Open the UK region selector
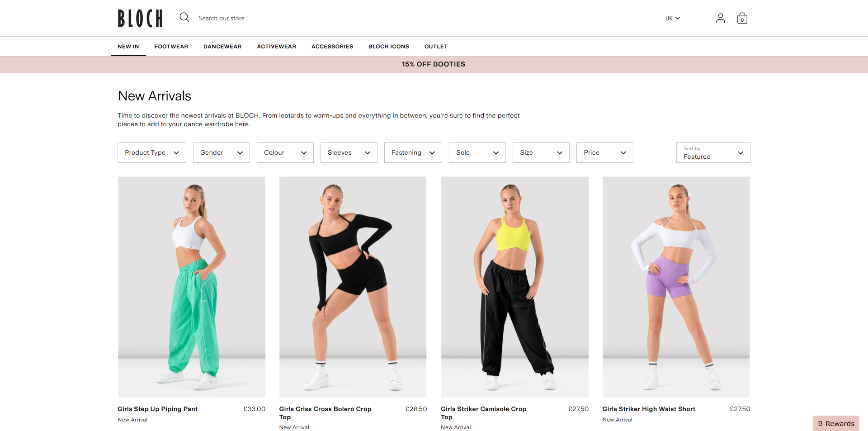868x431 pixels. (673, 18)
